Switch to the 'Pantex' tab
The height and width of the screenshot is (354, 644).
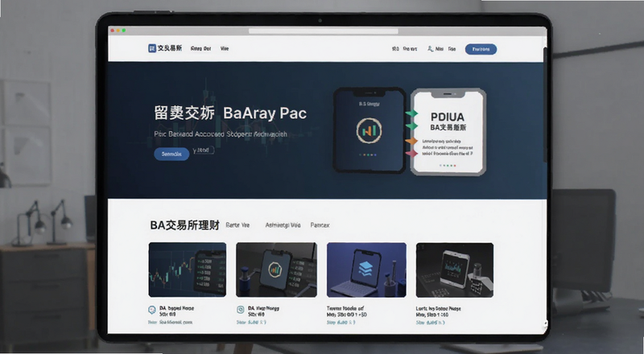320,225
